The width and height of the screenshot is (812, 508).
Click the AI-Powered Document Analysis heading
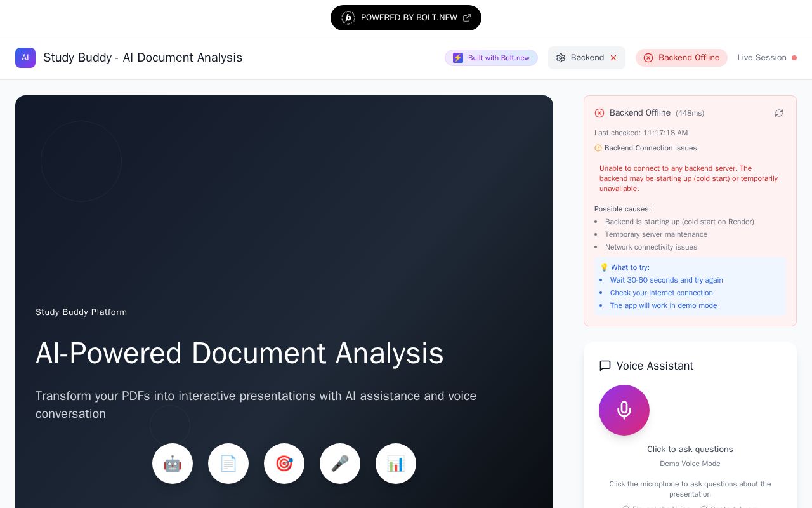tap(239, 353)
